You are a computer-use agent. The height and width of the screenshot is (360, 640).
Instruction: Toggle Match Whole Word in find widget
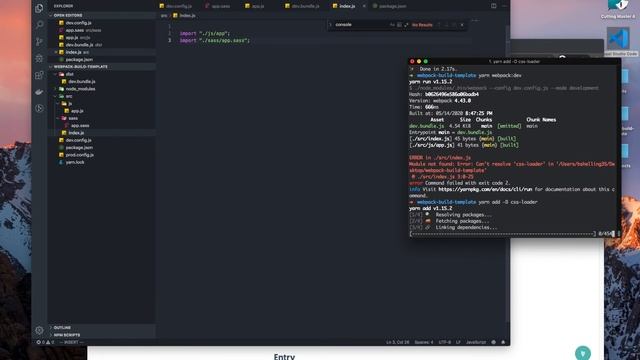(399, 25)
